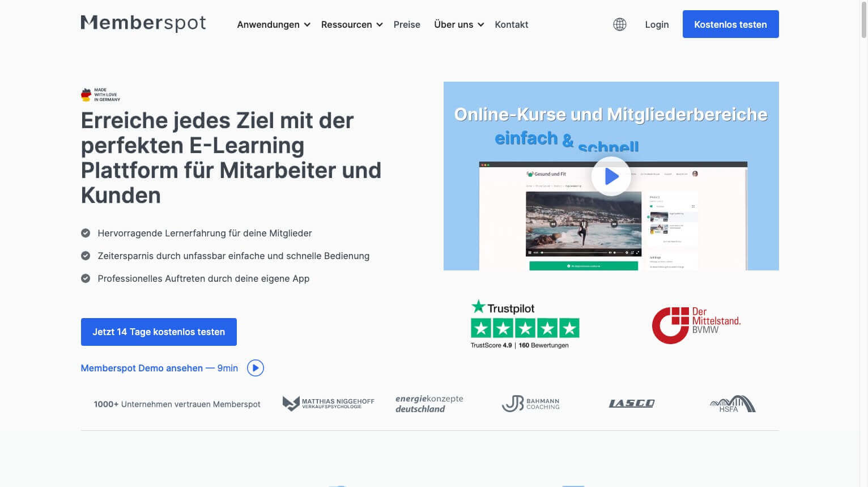The image size is (868, 487).
Task: Click the demo play circle icon
Action: click(x=256, y=368)
